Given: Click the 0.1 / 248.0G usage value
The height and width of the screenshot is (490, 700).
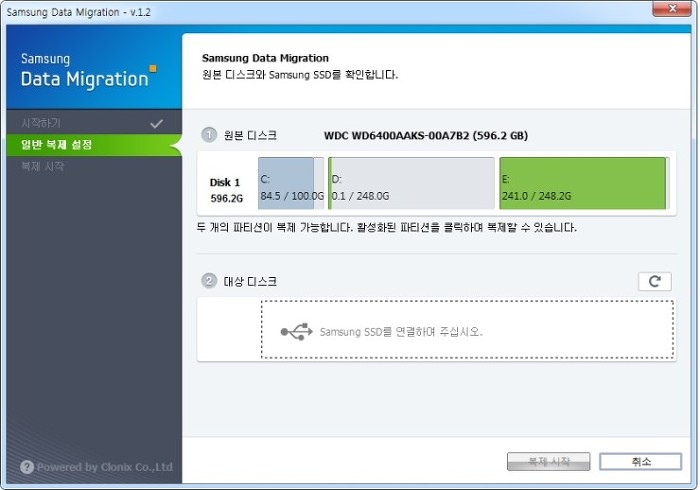Looking at the screenshot, I should 360,196.
